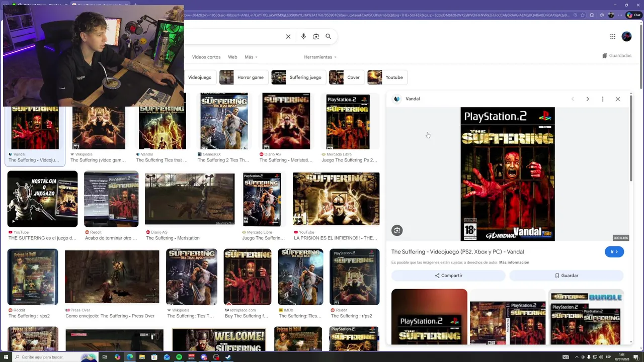Open Diario AS Meristation cover result in first row
Viewport: 644px width, 362px height.
[x=286, y=128]
